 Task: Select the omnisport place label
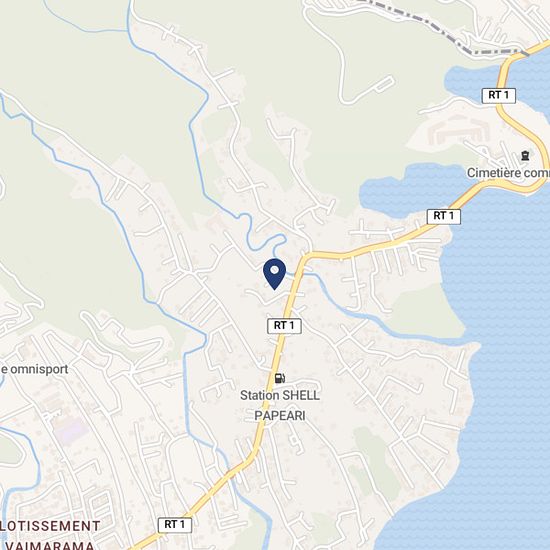(x=34, y=369)
